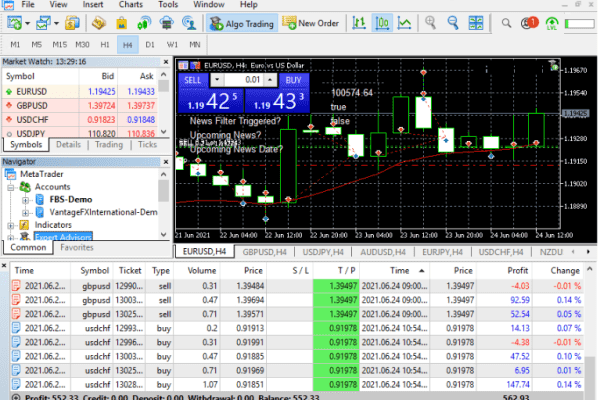
Task: Open the Market Watch toolbar icon
Action: [x=99, y=23]
